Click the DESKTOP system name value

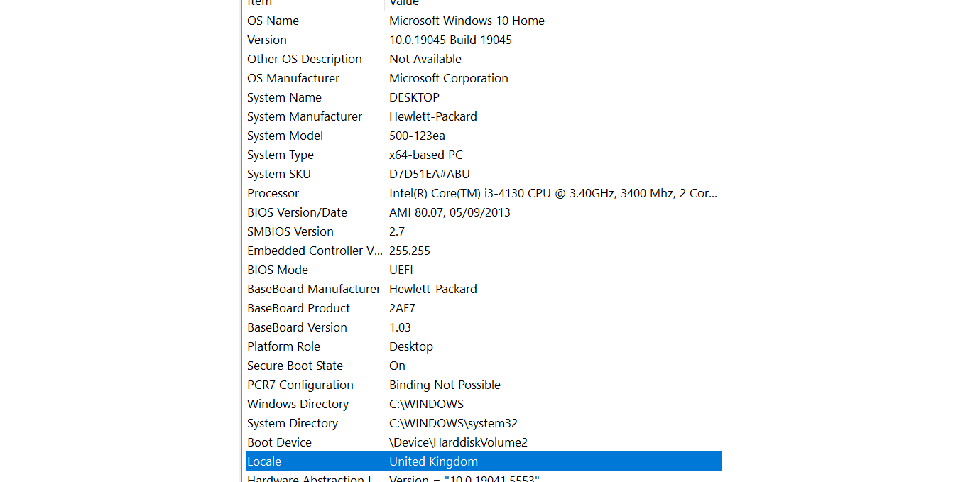[x=414, y=97]
